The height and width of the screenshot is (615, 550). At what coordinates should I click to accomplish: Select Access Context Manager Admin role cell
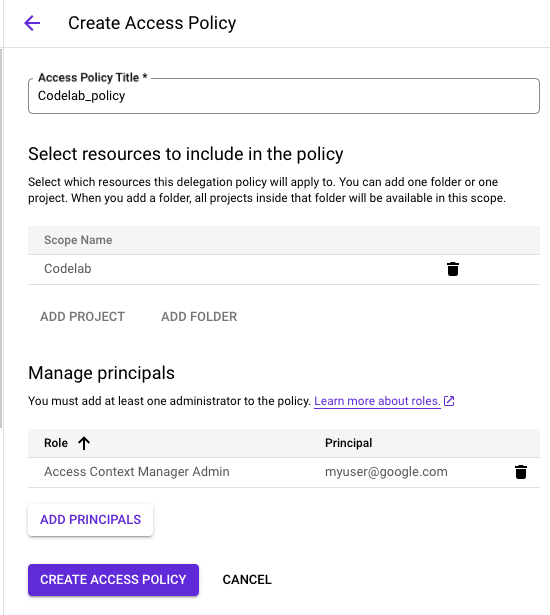(137, 472)
